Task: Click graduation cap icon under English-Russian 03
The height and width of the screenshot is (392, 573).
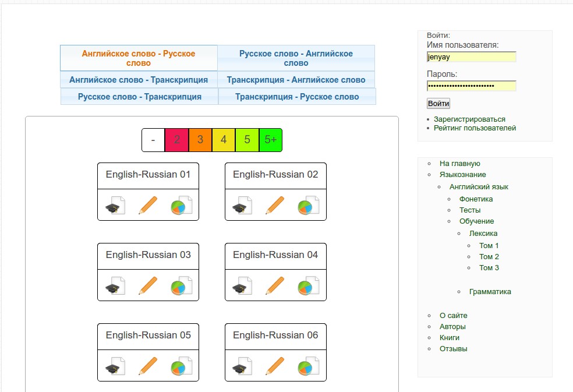Action: coord(115,286)
